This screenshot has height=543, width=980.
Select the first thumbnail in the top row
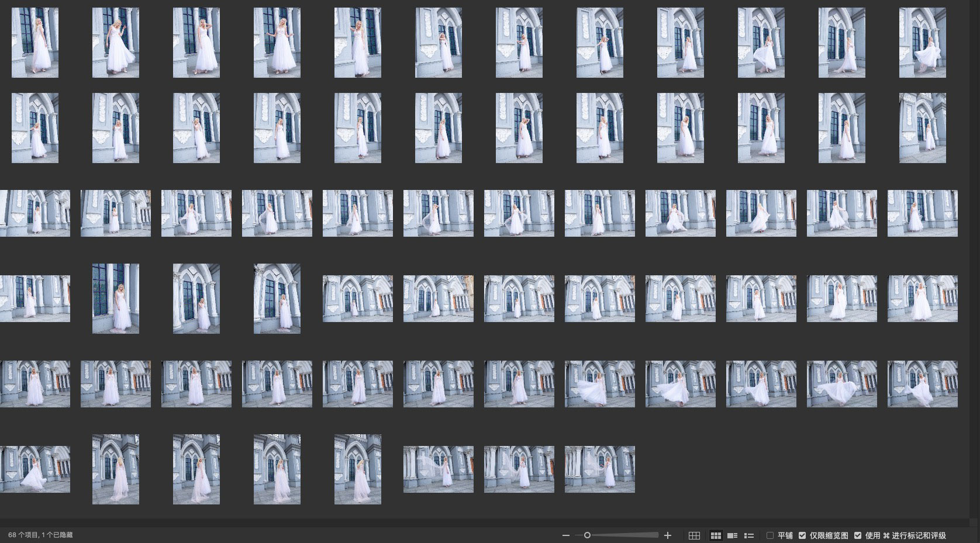click(x=35, y=43)
